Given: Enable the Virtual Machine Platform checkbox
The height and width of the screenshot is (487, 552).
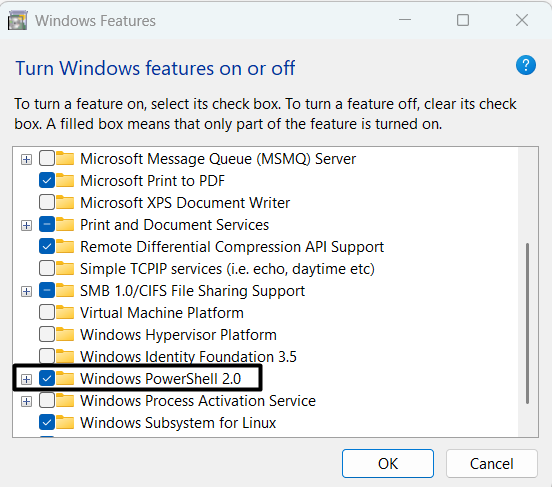Looking at the screenshot, I should [47, 312].
